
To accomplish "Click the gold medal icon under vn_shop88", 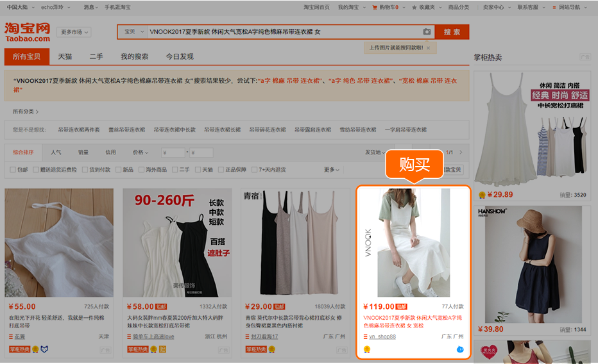I will tap(366, 349).
